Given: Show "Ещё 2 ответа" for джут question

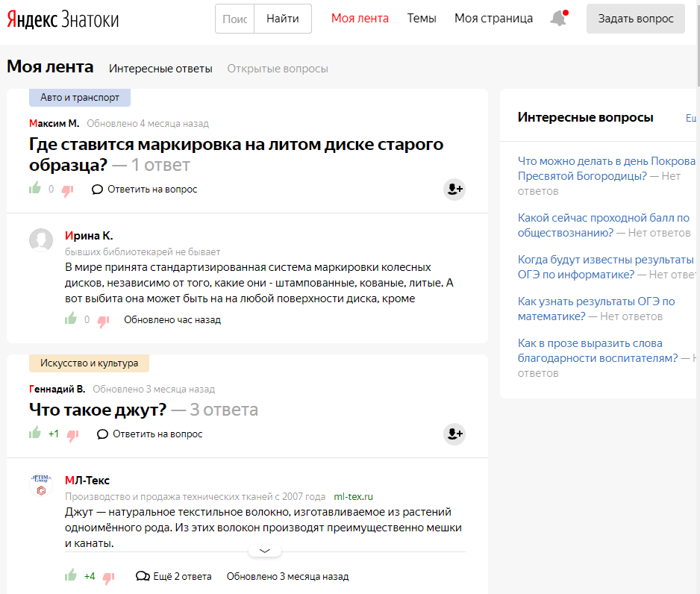Looking at the screenshot, I should tap(174, 576).
